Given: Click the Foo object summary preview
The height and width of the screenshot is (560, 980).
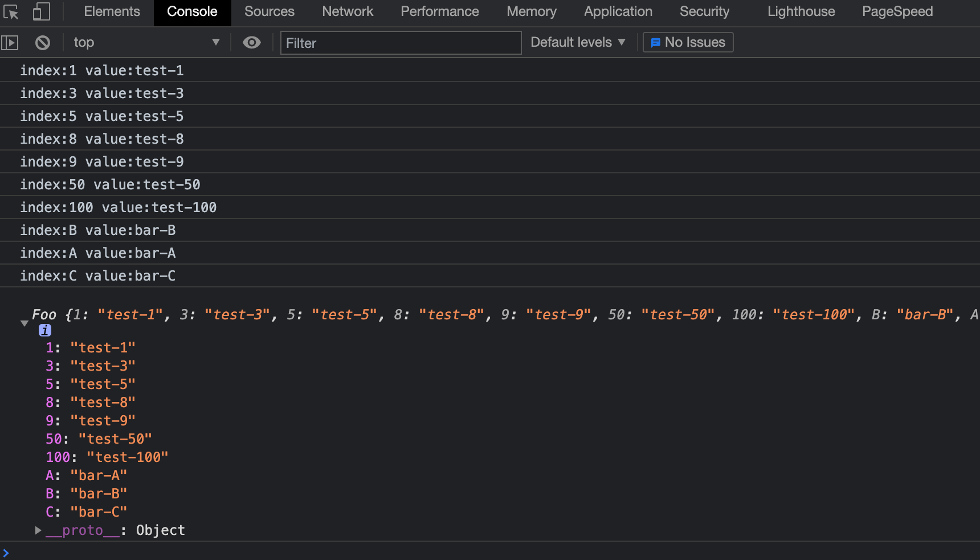Looking at the screenshot, I should coord(505,315).
